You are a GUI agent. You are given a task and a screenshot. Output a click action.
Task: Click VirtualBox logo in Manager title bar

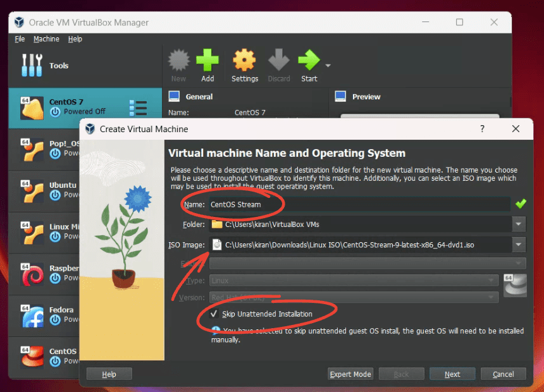[x=20, y=22]
